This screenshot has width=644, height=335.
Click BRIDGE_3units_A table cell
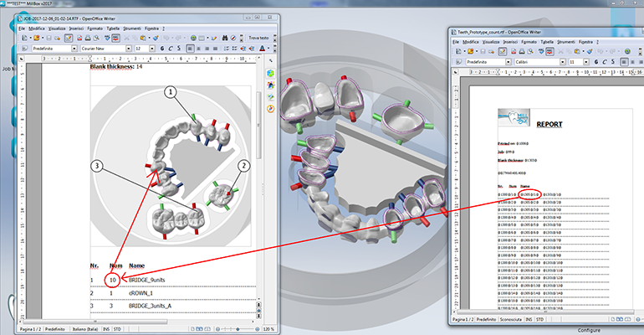point(150,306)
